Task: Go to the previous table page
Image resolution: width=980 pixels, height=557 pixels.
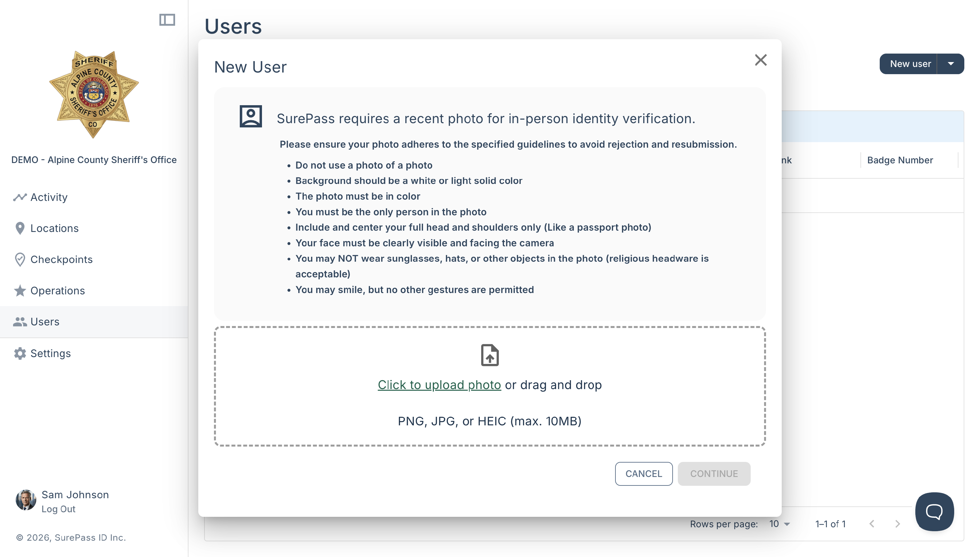Action: coord(872,524)
